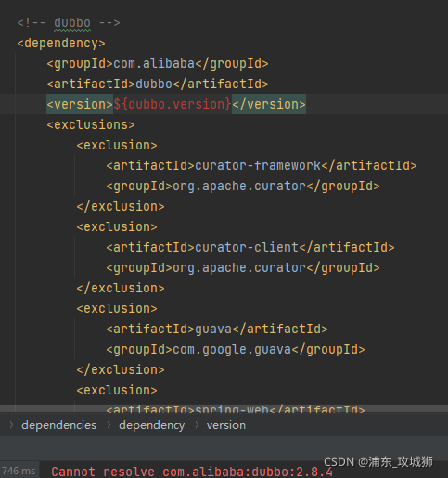Click the closing </version> tag

pos(269,104)
